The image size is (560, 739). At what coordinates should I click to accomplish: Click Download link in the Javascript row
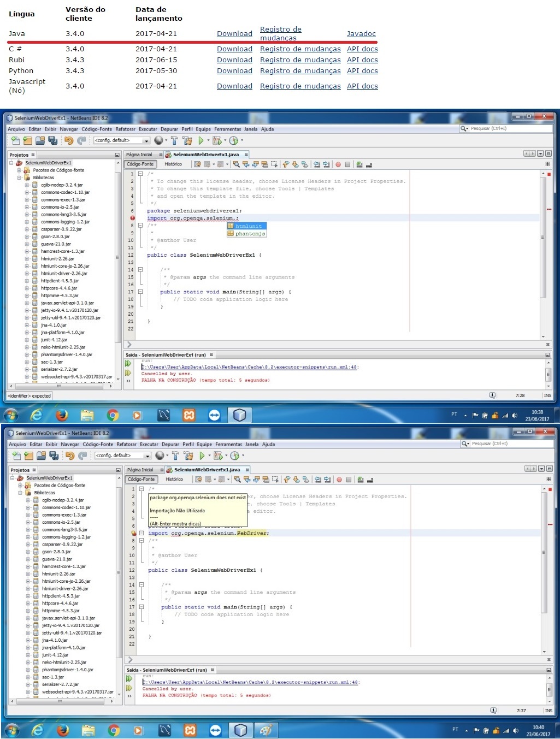click(234, 86)
